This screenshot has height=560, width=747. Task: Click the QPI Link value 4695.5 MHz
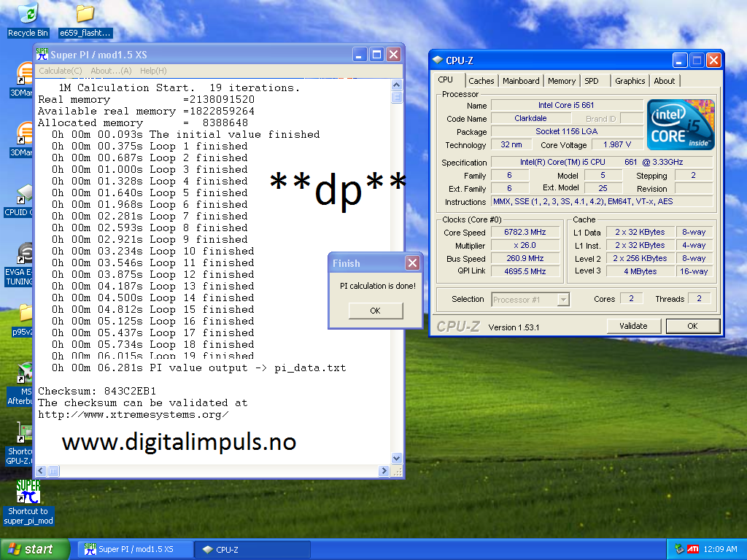[x=525, y=271]
